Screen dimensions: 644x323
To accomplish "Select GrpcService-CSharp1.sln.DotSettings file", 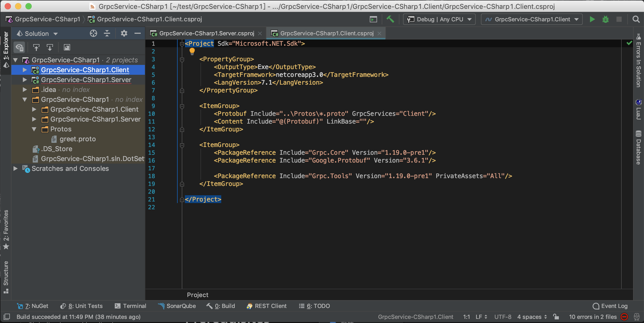I will [88, 159].
